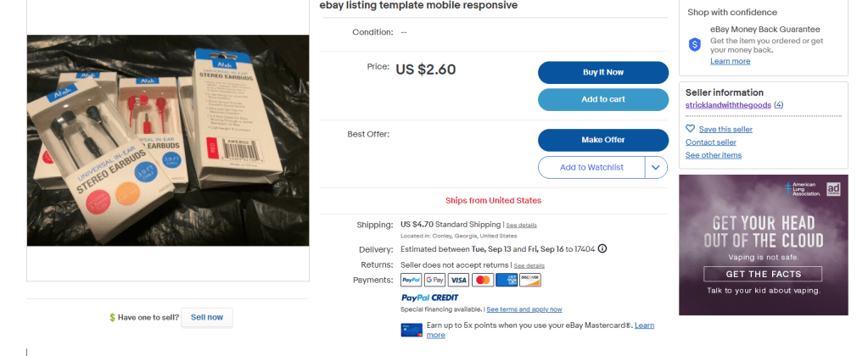This screenshot has height=356, width=868.
Task: Open shipping See details link
Action: [522, 225]
